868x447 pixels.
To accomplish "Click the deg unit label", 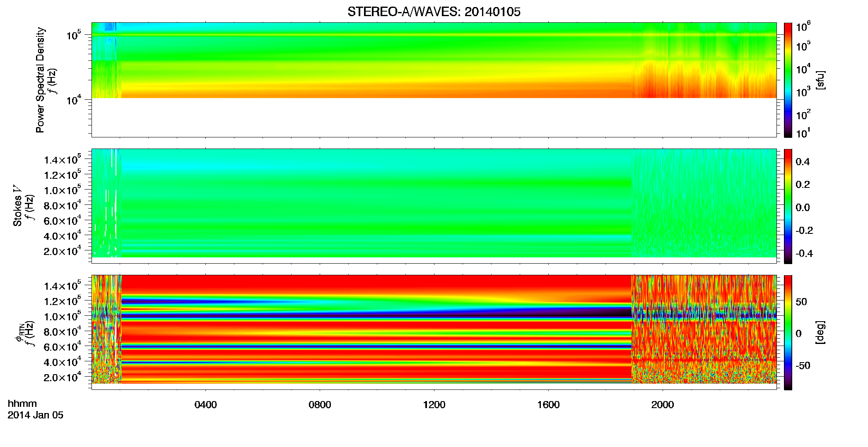I will 820,332.
